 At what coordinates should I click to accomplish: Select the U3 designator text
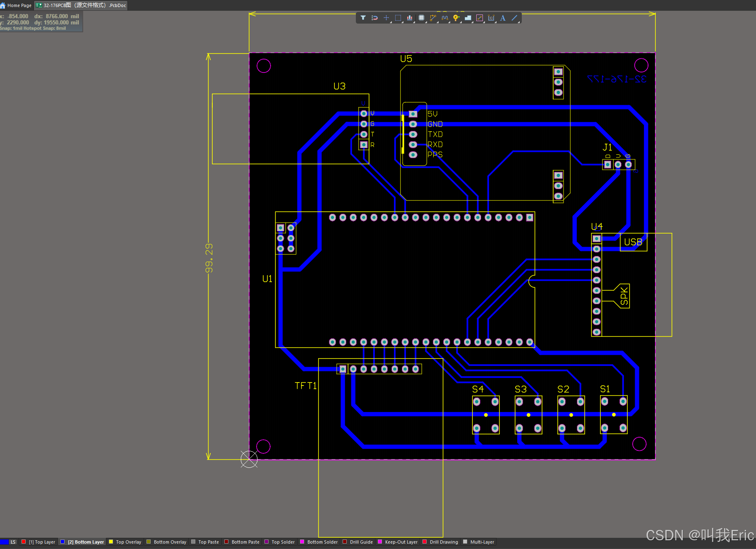(339, 86)
